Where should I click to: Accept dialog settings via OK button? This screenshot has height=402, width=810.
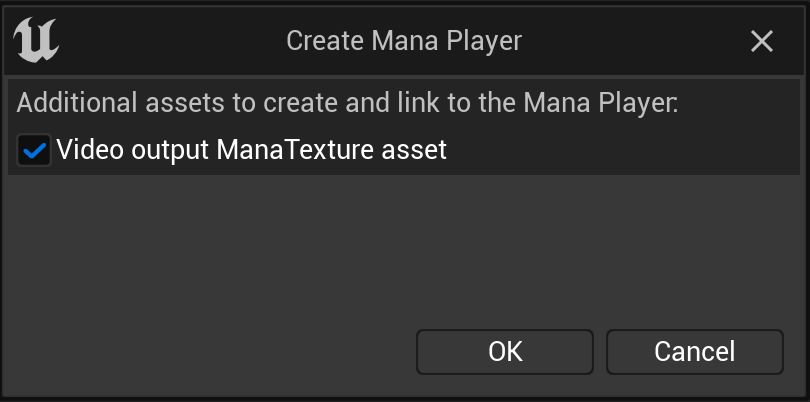tap(505, 352)
